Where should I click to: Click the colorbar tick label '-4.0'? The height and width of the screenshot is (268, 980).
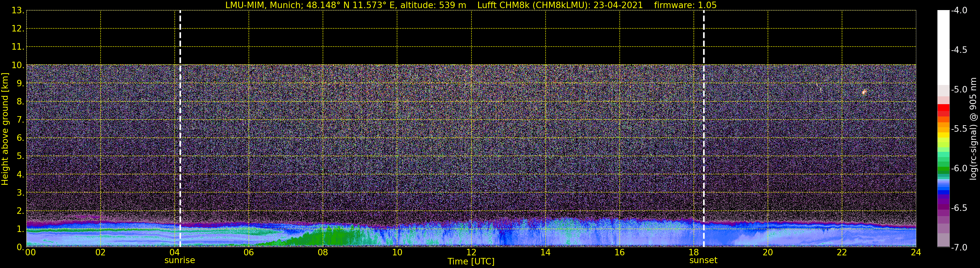(959, 11)
